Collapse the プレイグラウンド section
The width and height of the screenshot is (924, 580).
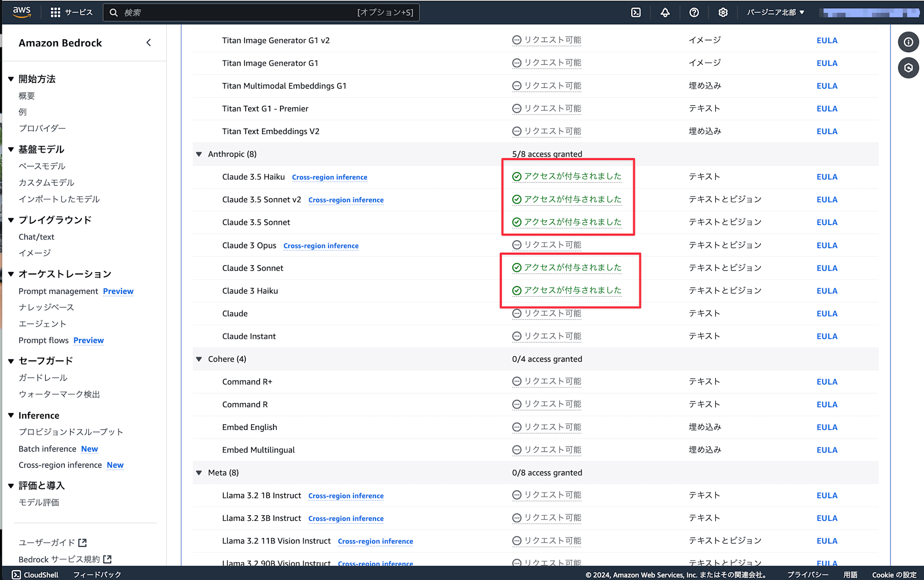(x=11, y=220)
